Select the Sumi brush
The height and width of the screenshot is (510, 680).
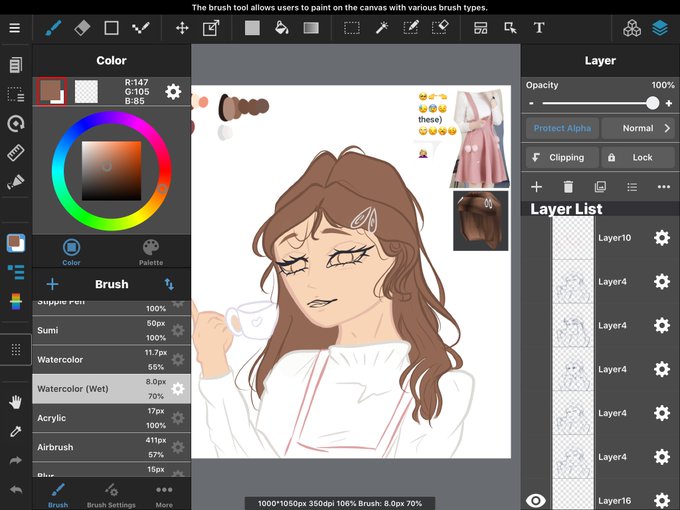tap(111, 330)
